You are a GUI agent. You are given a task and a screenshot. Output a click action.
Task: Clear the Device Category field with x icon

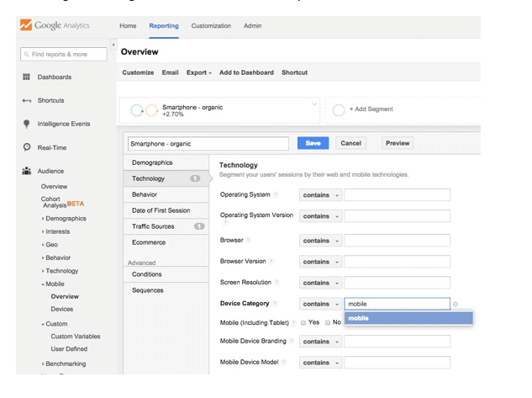click(456, 304)
